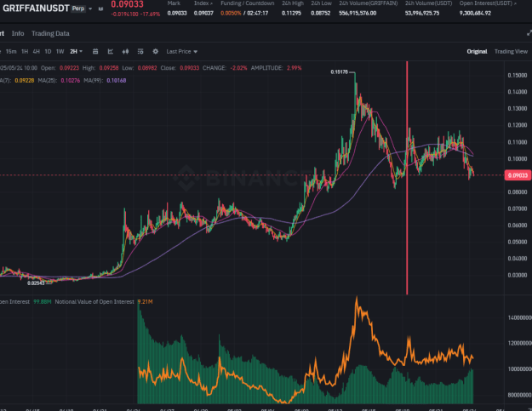Screen dimensions: 532x411
Task: Click the AMPLITUDE value 2.99%
Action: (295, 68)
